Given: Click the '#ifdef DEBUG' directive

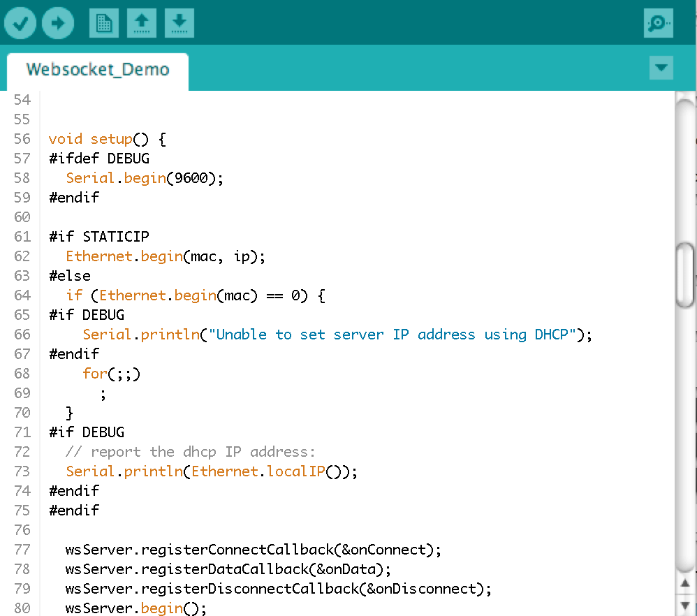Looking at the screenshot, I should coord(99,159).
